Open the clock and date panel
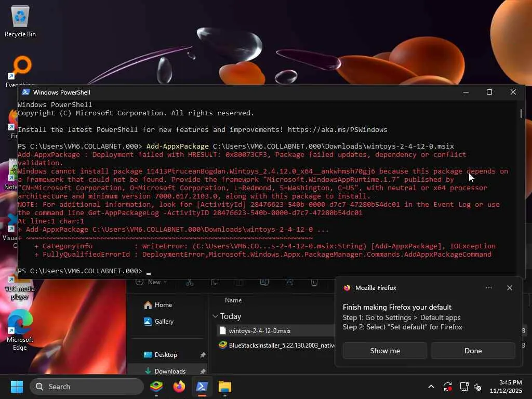The width and height of the screenshot is (532, 399). 506,387
